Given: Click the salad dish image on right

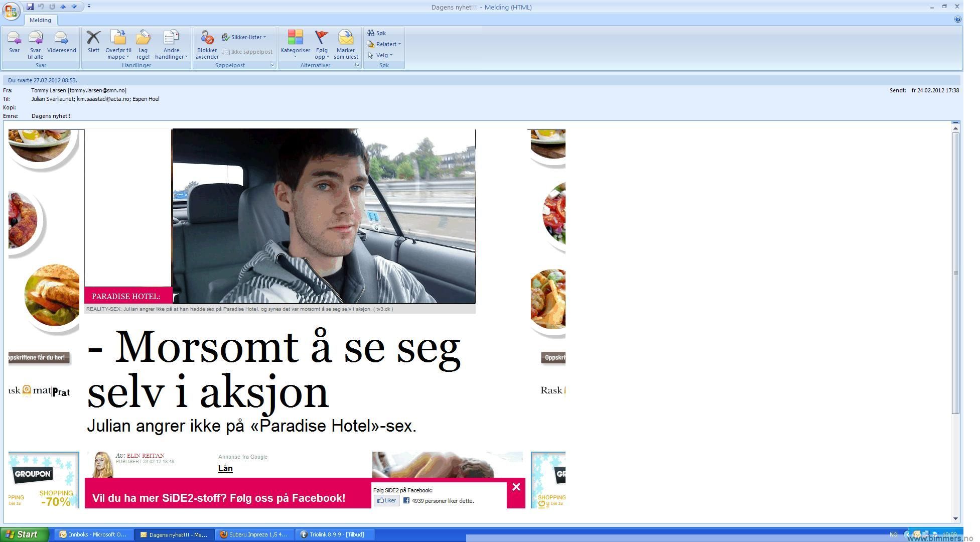Looking at the screenshot, I should [554, 215].
